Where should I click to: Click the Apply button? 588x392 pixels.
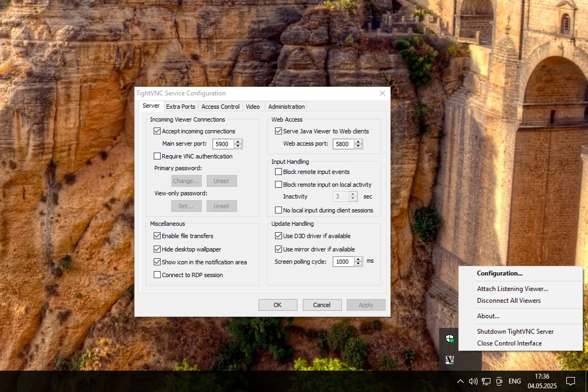pos(366,305)
